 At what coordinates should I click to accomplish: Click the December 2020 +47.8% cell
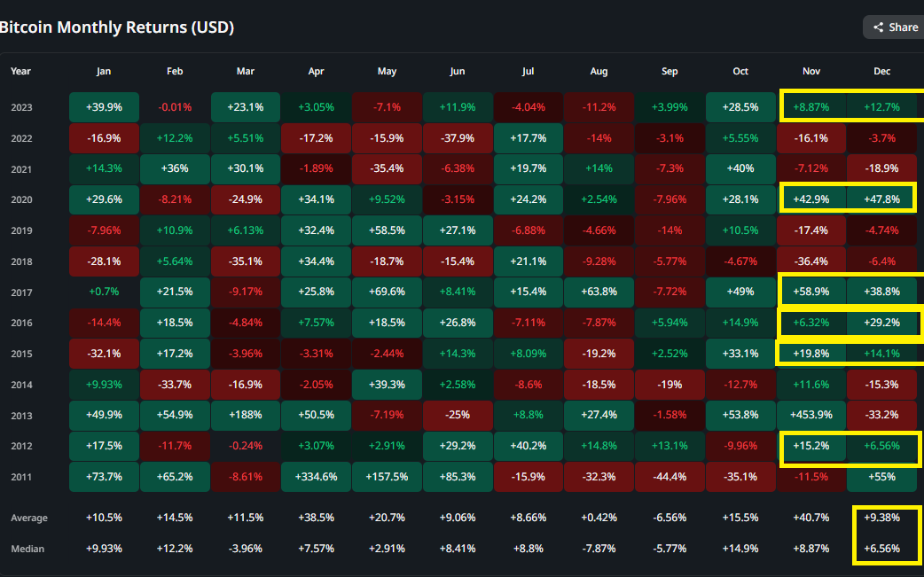881,199
